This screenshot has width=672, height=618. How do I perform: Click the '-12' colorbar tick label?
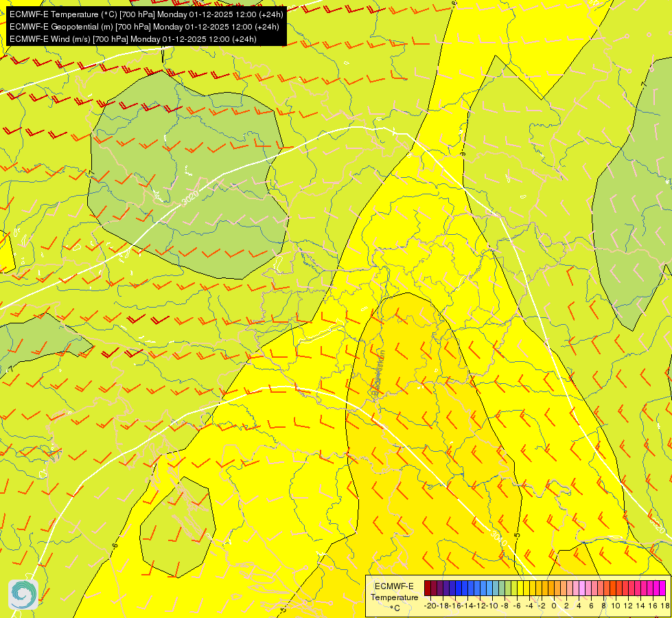click(x=480, y=606)
